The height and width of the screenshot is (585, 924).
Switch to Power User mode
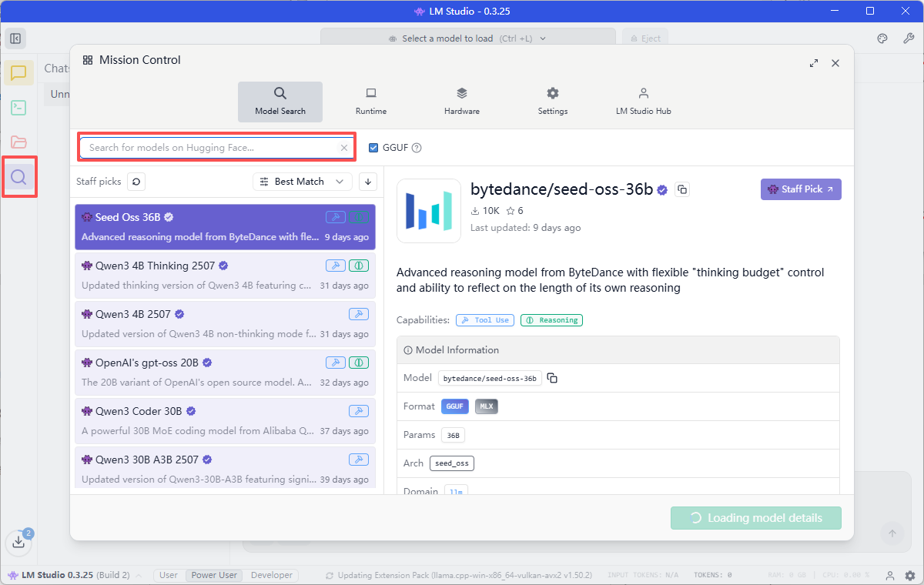coord(215,575)
